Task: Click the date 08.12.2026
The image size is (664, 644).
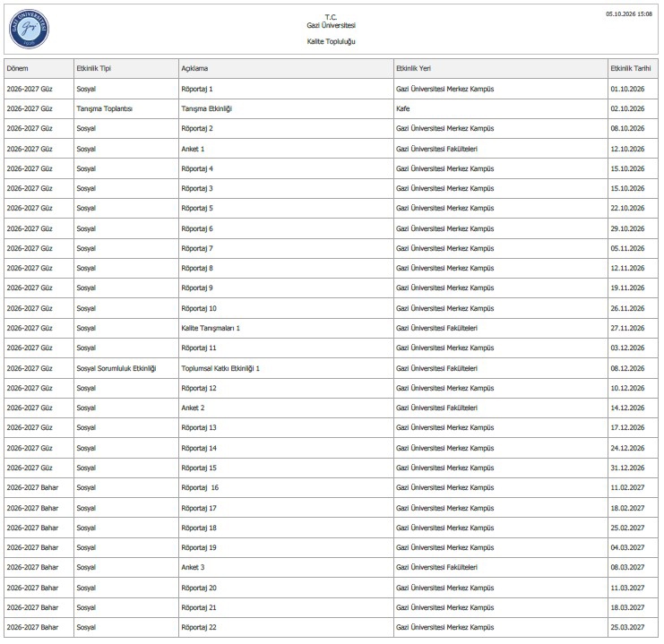Action: (627, 368)
